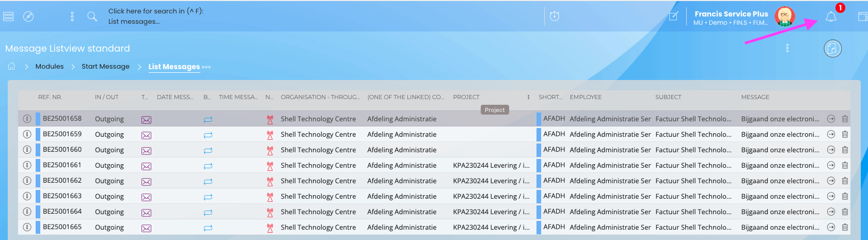Click envelope icon in row BE25001659
This screenshot has width=868, height=240.
(147, 135)
